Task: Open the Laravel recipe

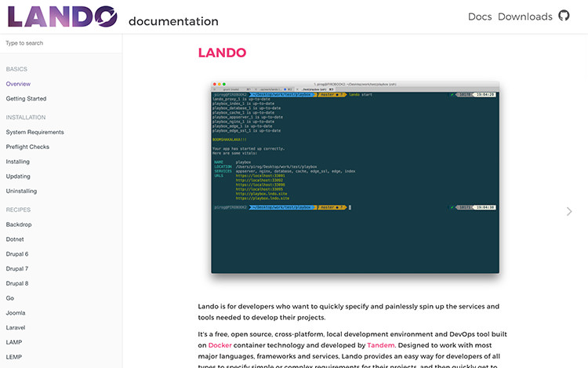Action: (x=16, y=327)
